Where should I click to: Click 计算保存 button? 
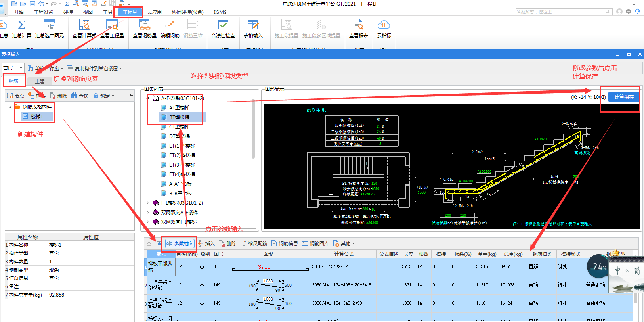click(x=624, y=97)
